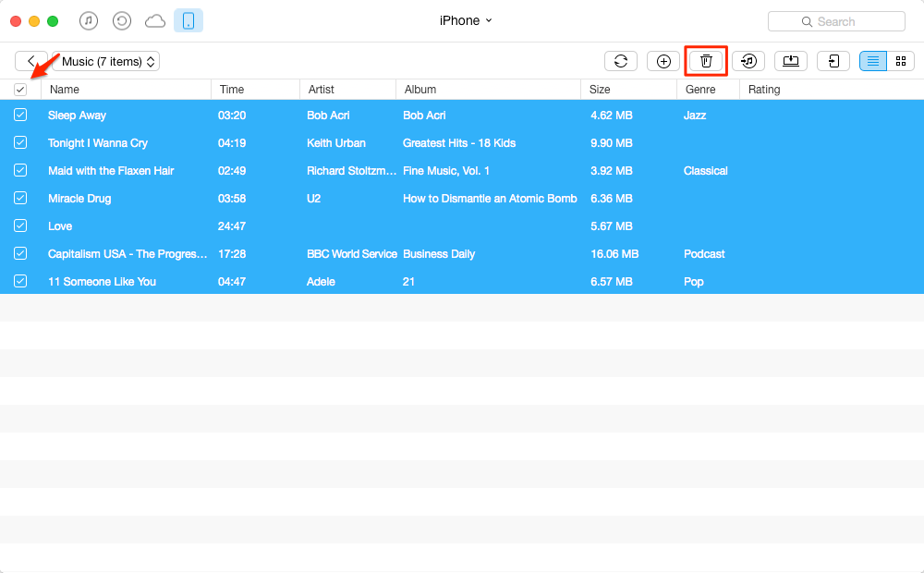Click album How to Dismantle an Atomic Bomb
Screen dimensions: 924x573
pyautogui.click(x=490, y=199)
